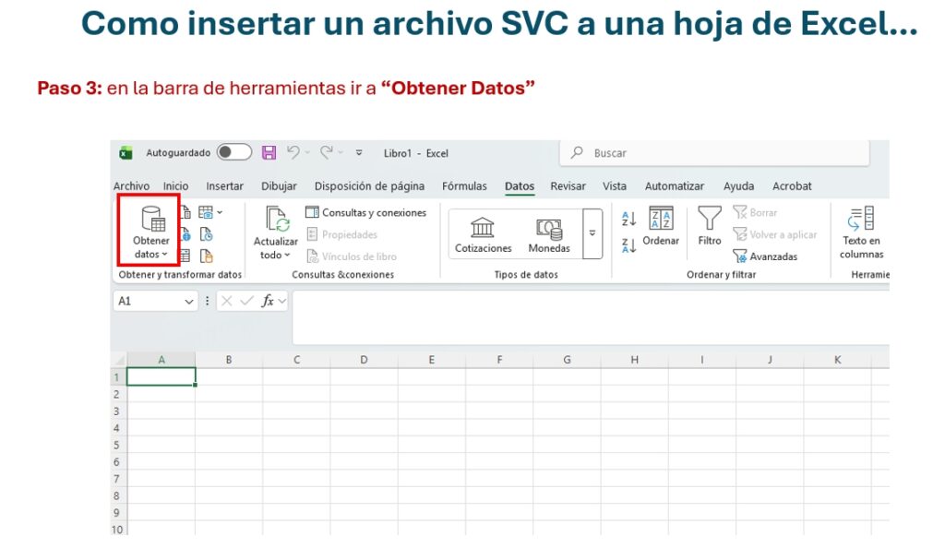Open the Quick Access Toolbar customize arrow
The image size is (945, 560).
359,153
